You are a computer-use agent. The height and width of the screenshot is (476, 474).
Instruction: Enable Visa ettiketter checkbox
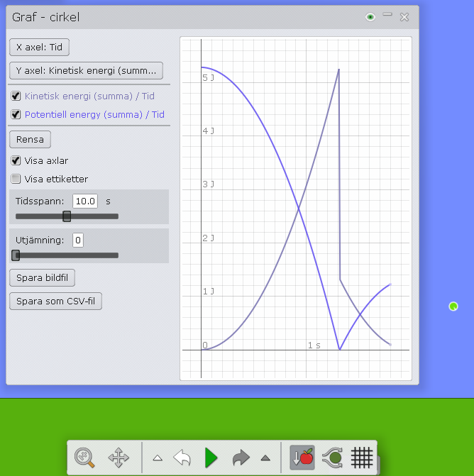pyautogui.click(x=16, y=179)
